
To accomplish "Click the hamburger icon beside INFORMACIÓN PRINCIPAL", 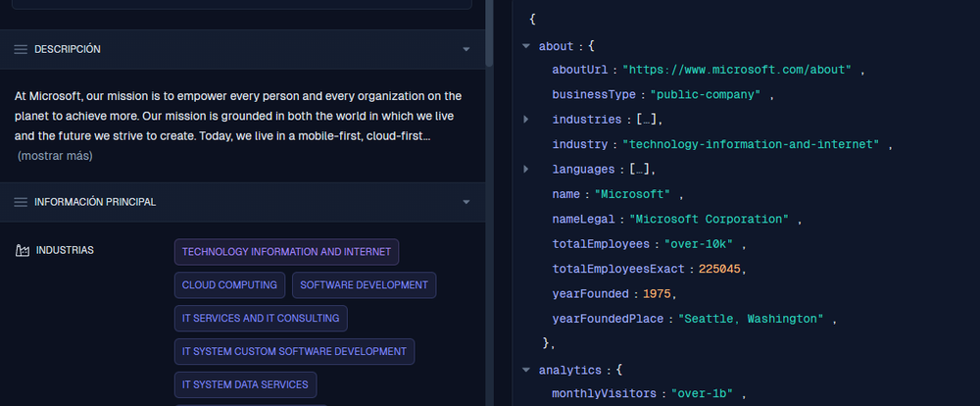I will (x=21, y=202).
